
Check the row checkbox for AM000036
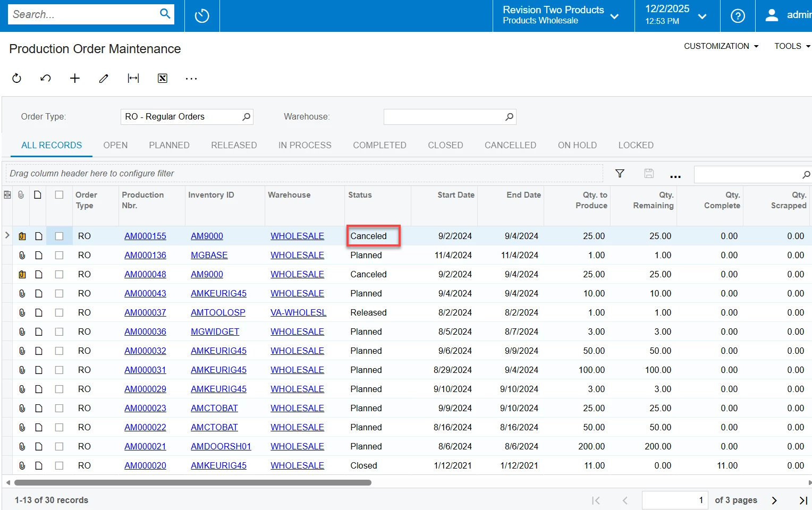pos(59,331)
